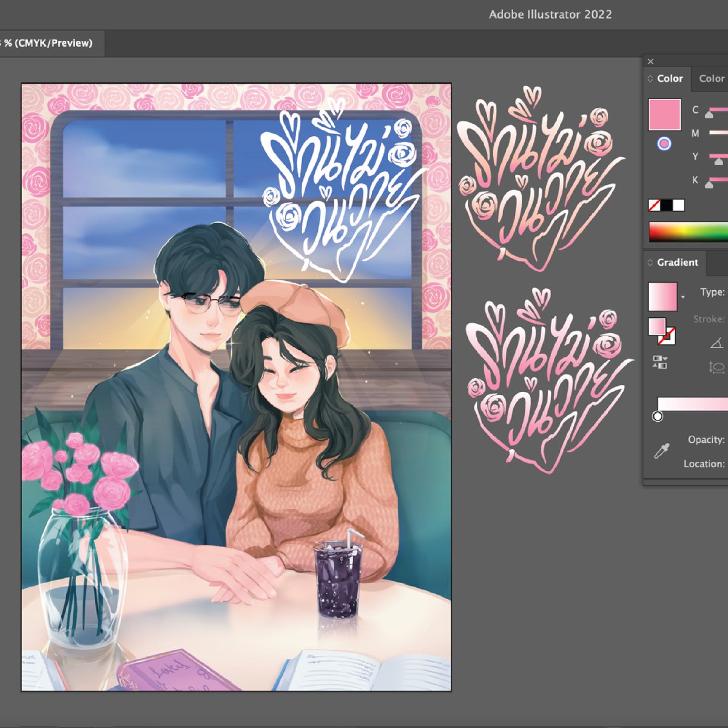Select the white gradient color stop
Image resolution: width=728 pixels, height=728 pixels.
(x=658, y=416)
